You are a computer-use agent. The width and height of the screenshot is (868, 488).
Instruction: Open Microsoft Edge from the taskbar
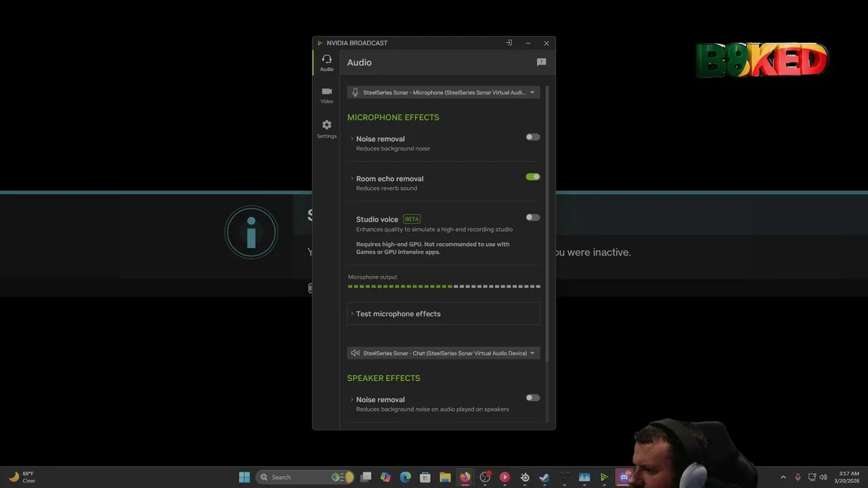(x=406, y=477)
